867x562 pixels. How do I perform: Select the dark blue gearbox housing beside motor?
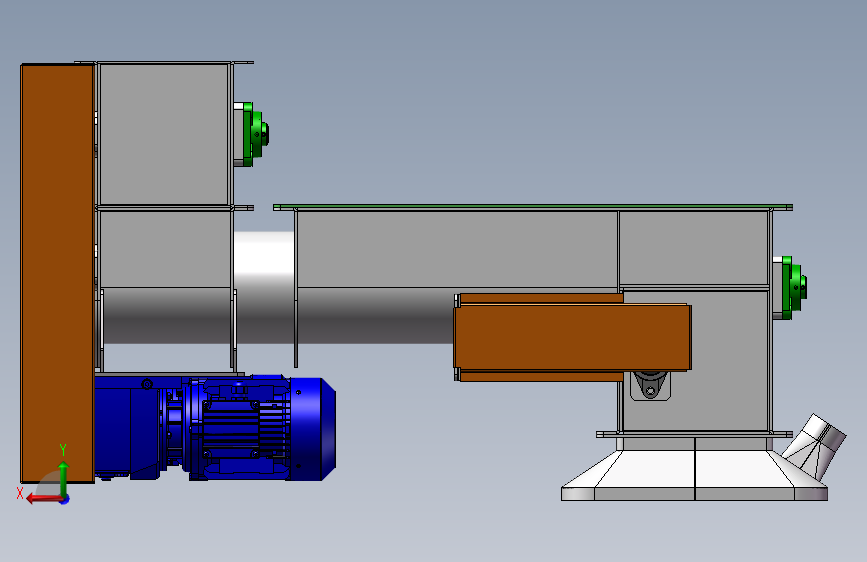pyautogui.click(x=129, y=426)
